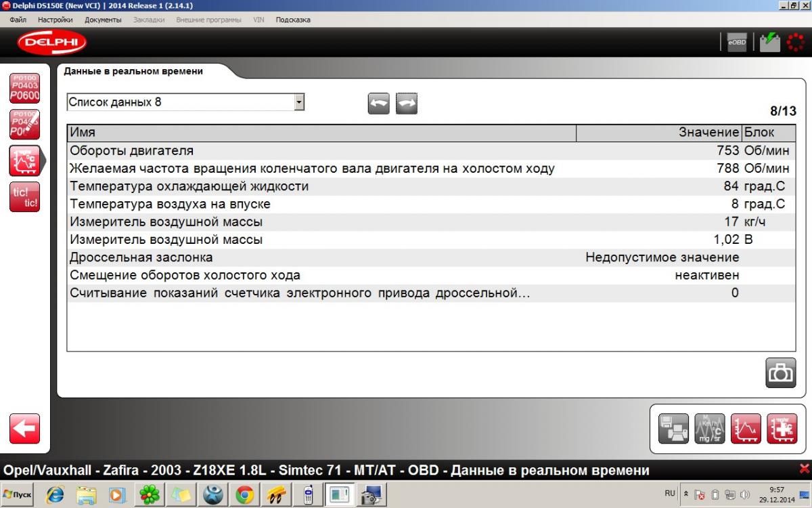The height and width of the screenshot is (508, 812).
Task: Open the Настройки menu
Action: coord(55,20)
